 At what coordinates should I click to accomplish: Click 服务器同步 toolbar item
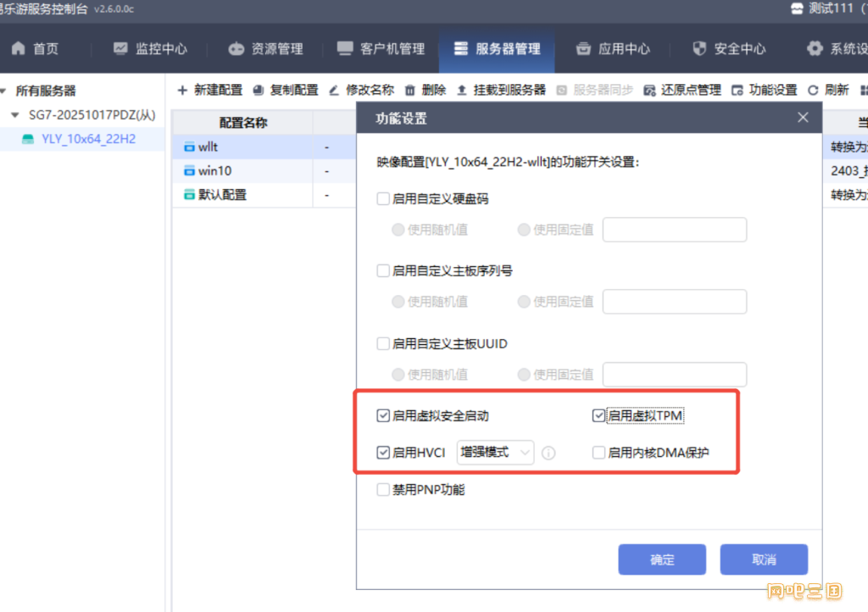(x=595, y=90)
